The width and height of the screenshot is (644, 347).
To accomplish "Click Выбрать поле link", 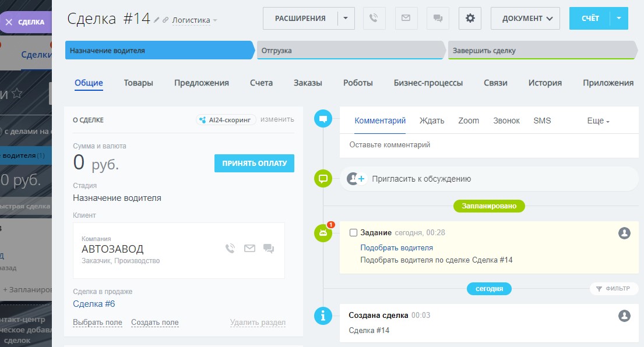I will (97, 323).
